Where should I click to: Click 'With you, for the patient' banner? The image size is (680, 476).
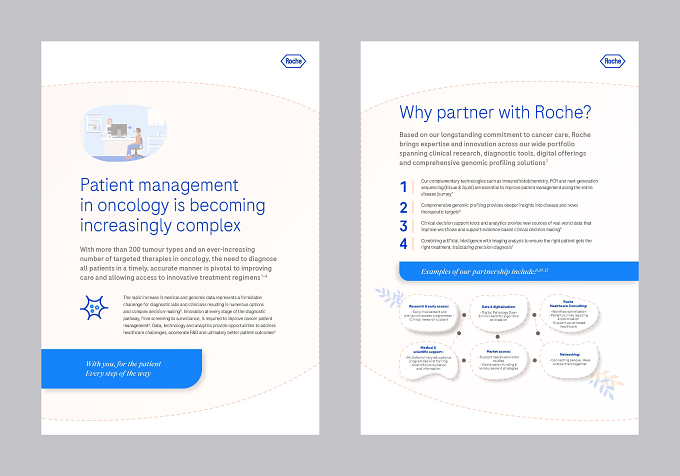pyautogui.click(x=121, y=368)
